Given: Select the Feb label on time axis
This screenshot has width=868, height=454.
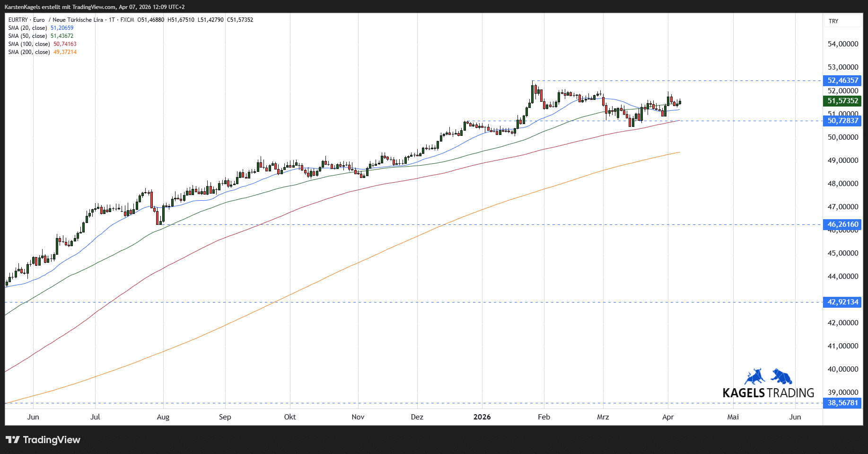Looking at the screenshot, I should (544, 417).
